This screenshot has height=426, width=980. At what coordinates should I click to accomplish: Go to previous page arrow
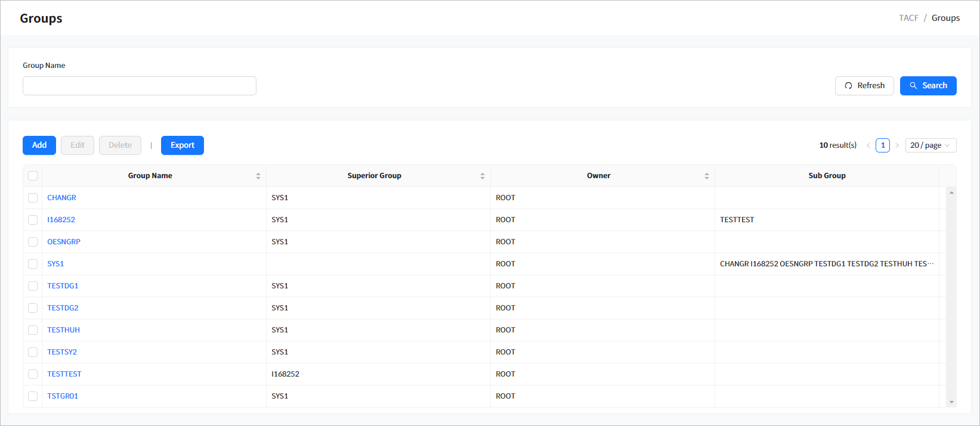(868, 145)
